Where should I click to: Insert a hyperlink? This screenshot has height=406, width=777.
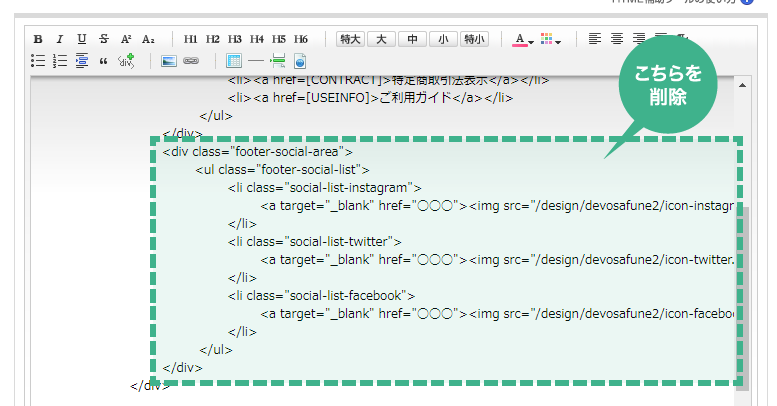[191, 61]
